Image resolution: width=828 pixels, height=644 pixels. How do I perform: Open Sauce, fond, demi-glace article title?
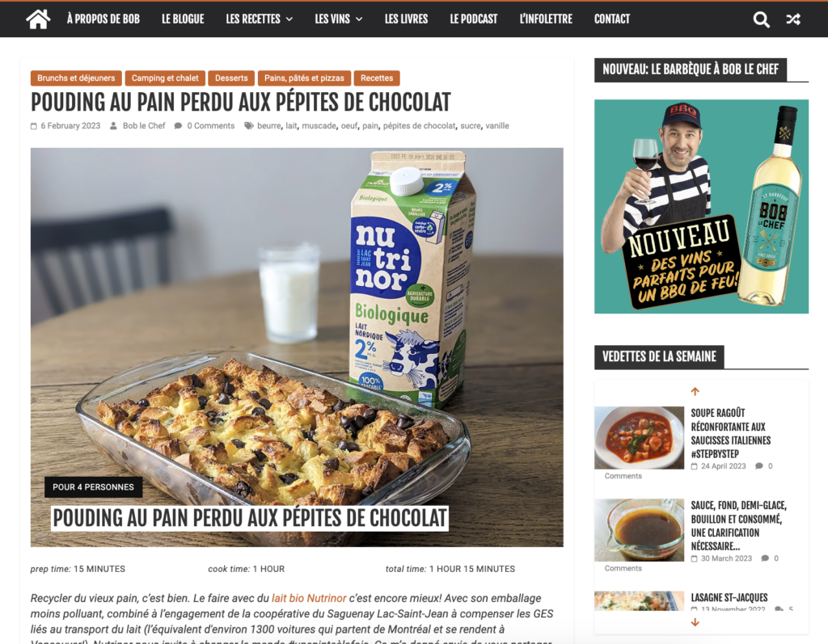coord(739,526)
